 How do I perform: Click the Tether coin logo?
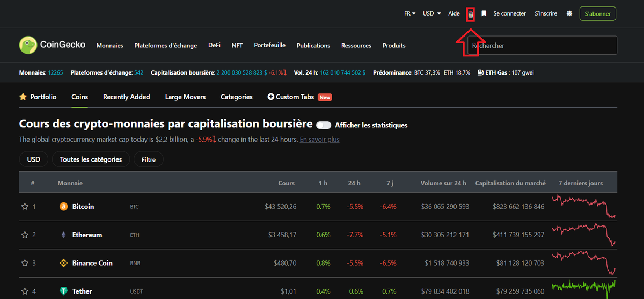pos(63,291)
